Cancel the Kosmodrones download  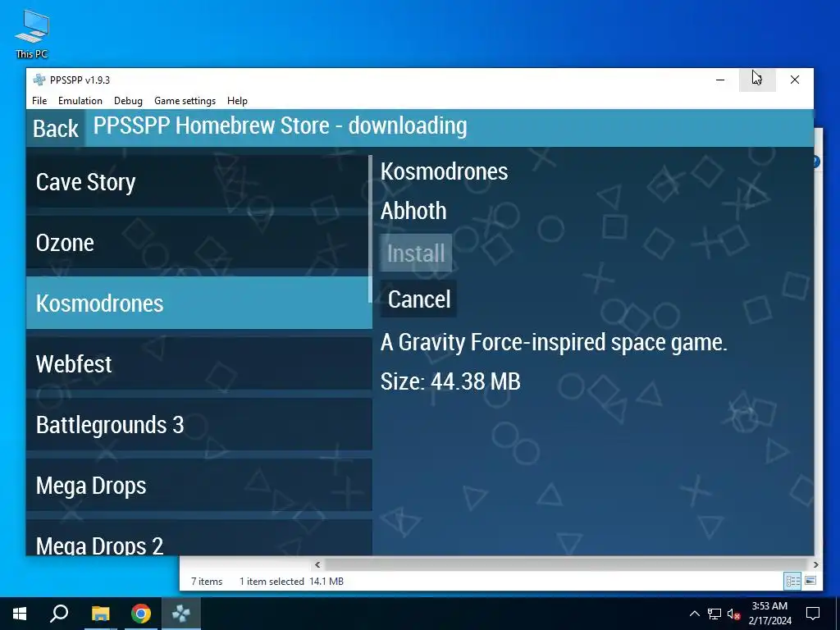419,299
